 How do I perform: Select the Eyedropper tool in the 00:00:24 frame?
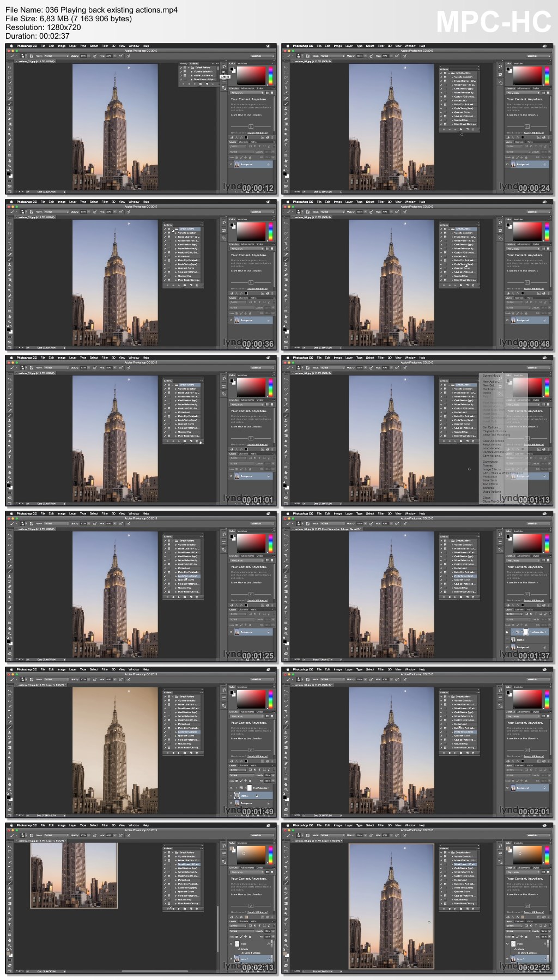(x=286, y=93)
